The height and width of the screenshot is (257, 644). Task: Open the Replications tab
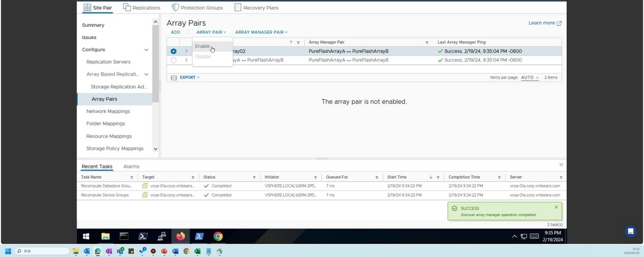[142, 8]
